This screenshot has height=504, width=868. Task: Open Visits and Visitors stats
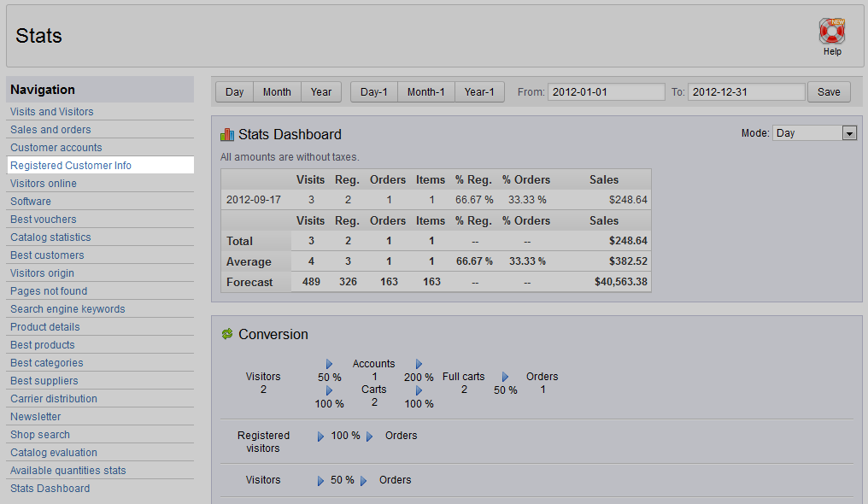(52, 112)
